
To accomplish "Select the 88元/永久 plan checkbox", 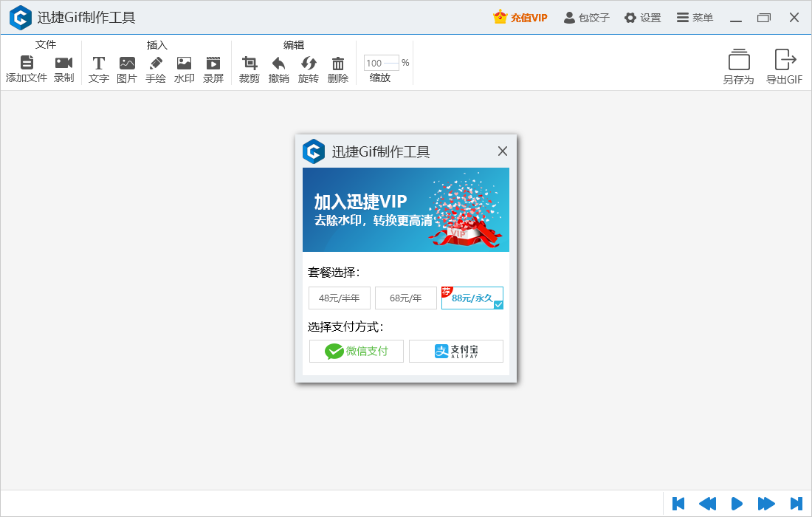I will point(498,304).
